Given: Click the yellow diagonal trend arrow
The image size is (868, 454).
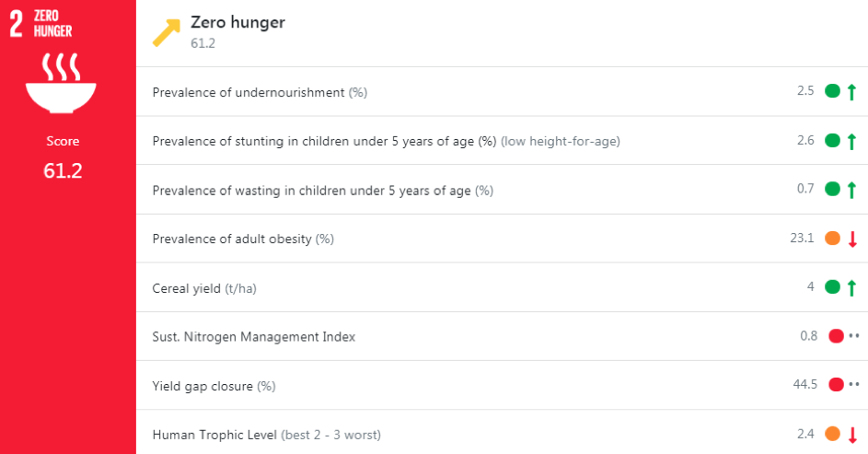Looking at the screenshot, I should click(168, 31).
